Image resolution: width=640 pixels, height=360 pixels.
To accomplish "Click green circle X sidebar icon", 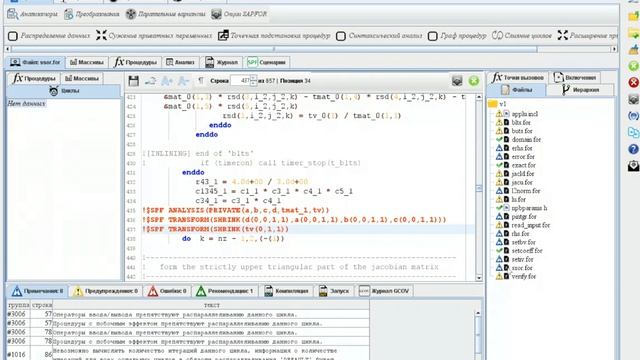I will point(633,66).
